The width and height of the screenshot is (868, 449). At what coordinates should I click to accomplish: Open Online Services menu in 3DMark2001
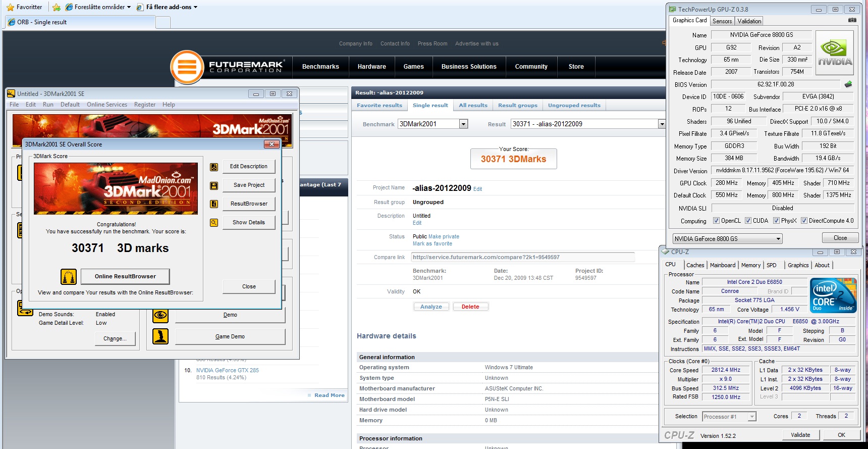point(107,105)
